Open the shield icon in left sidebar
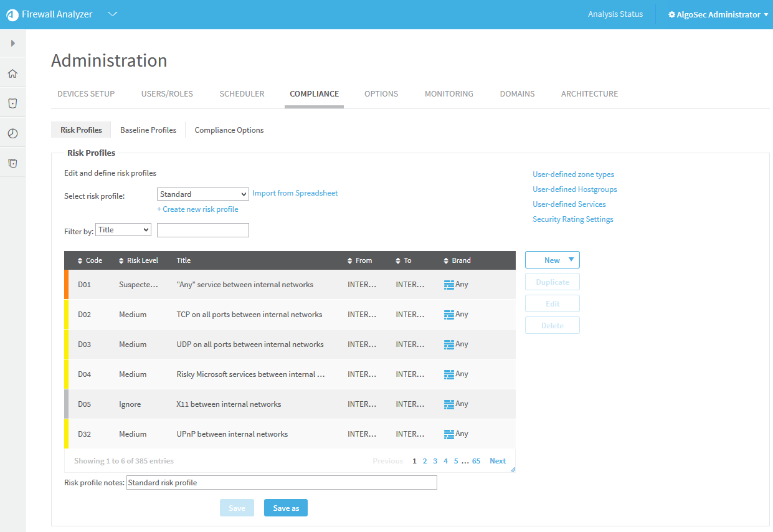The width and height of the screenshot is (773, 532). 12,103
